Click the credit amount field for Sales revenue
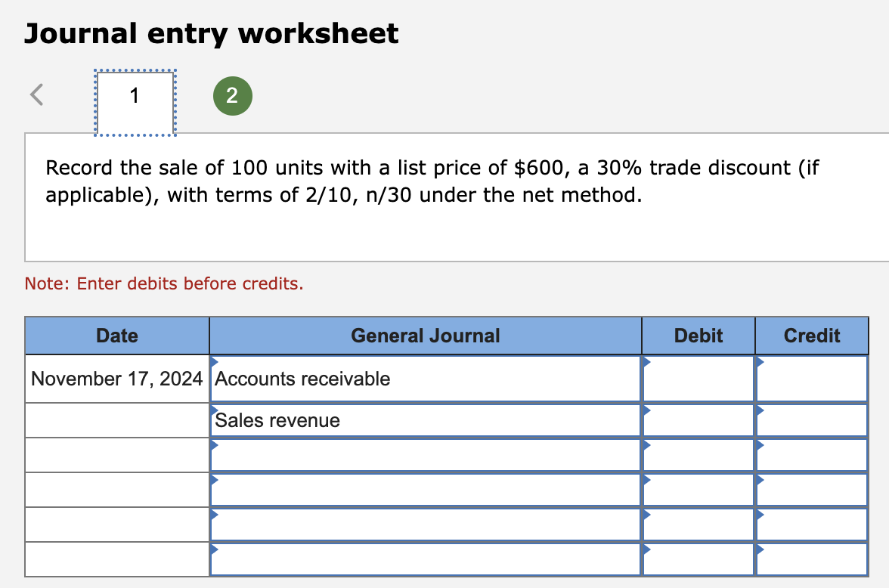 (x=811, y=420)
